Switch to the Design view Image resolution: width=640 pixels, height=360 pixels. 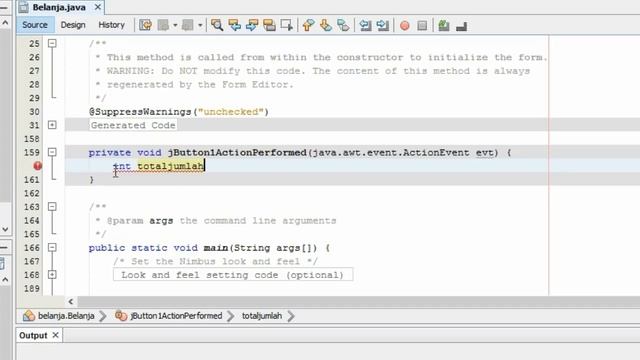73,25
